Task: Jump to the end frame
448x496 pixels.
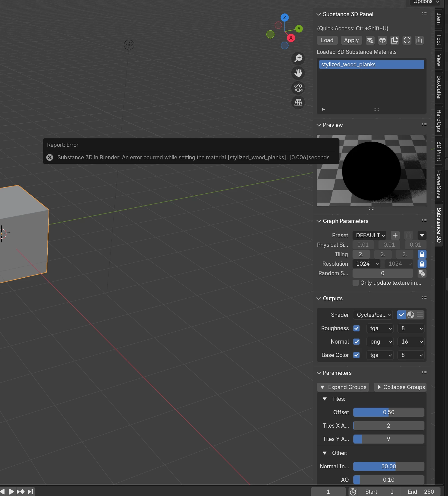Action: [x=30, y=492]
